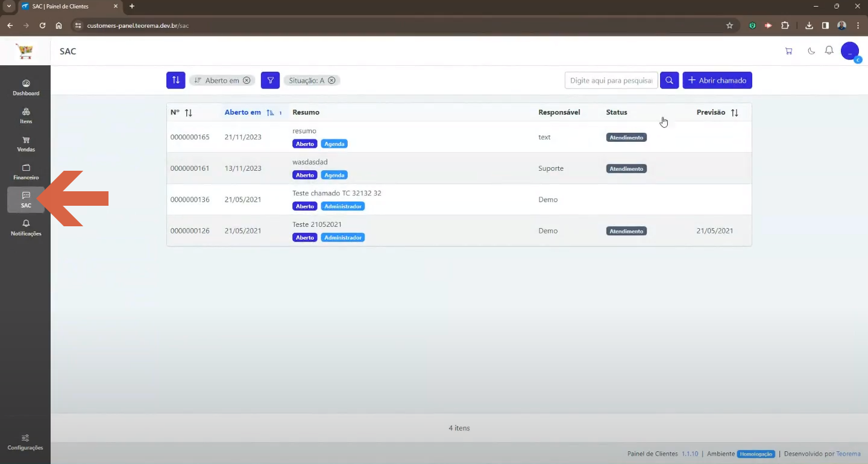
Task: Click the Responsável column header
Action: click(559, 112)
